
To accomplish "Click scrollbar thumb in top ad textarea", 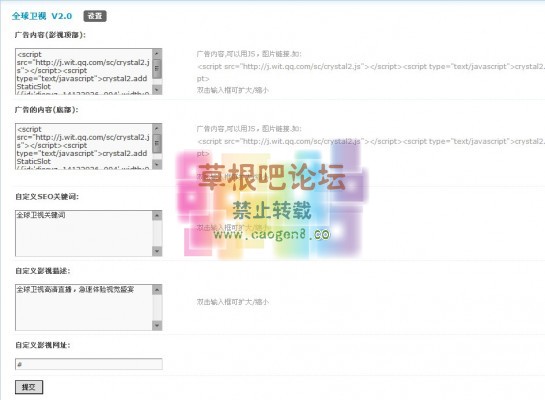I will click(x=157, y=69).
